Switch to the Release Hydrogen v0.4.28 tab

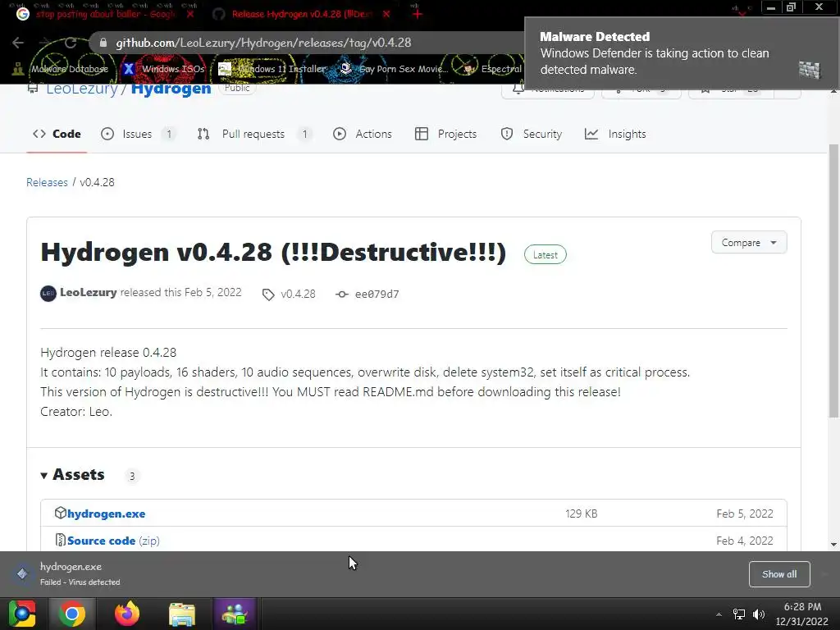coord(302,15)
